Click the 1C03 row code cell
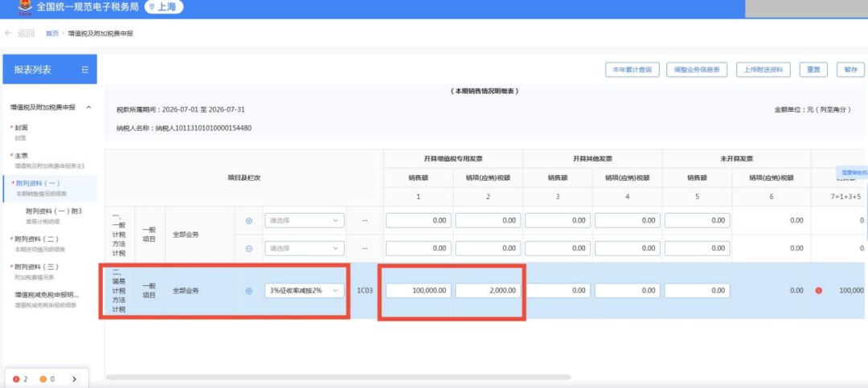This screenshot has height=388, width=868. tap(365, 291)
